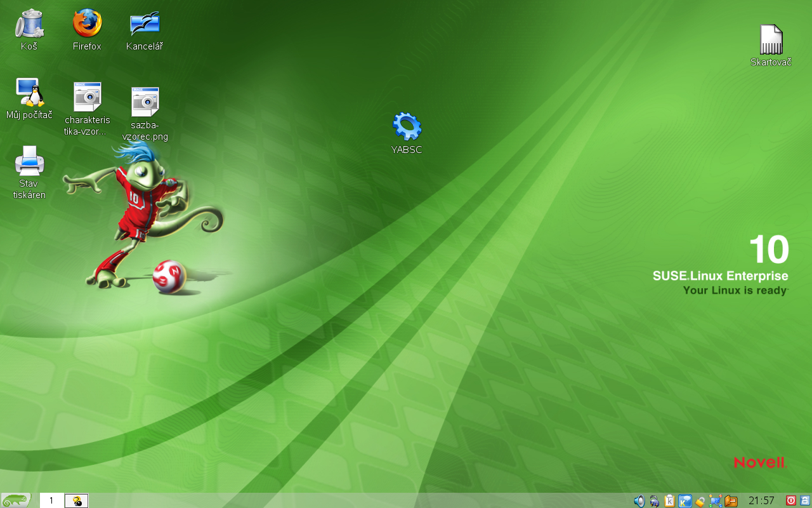Click the gold padlock tray icon
This screenshot has height=508, width=812.
click(x=700, y=501)
